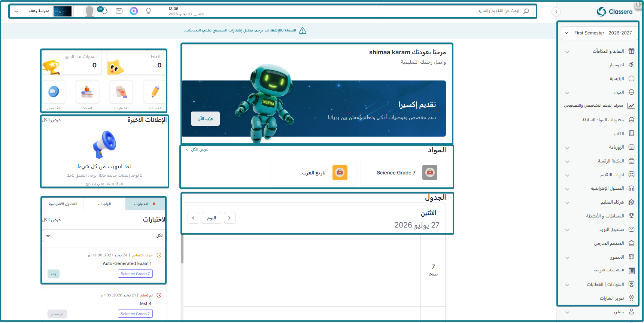
Task: Go to home via الرئيسية icon
Action: pos(631,79)
